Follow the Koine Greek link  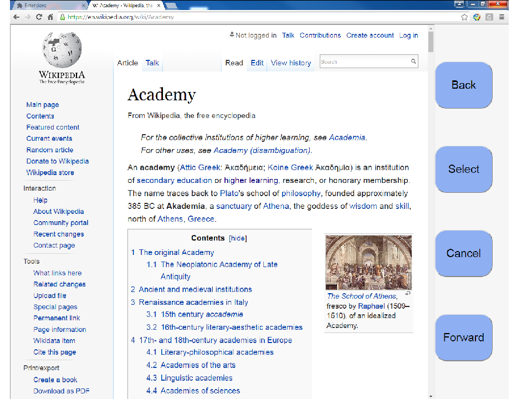click(x=290, y=167)
